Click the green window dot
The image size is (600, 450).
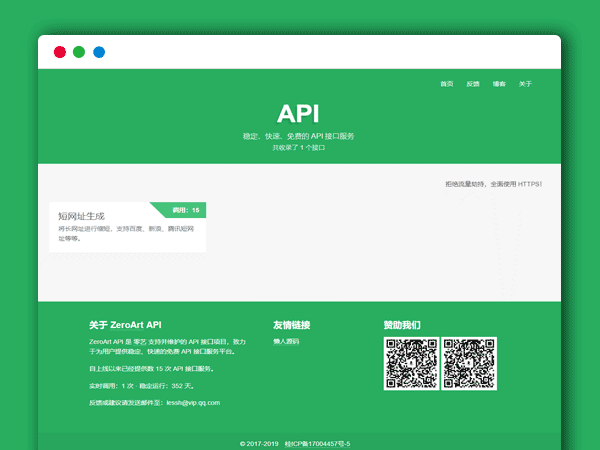tap(79, 52)
